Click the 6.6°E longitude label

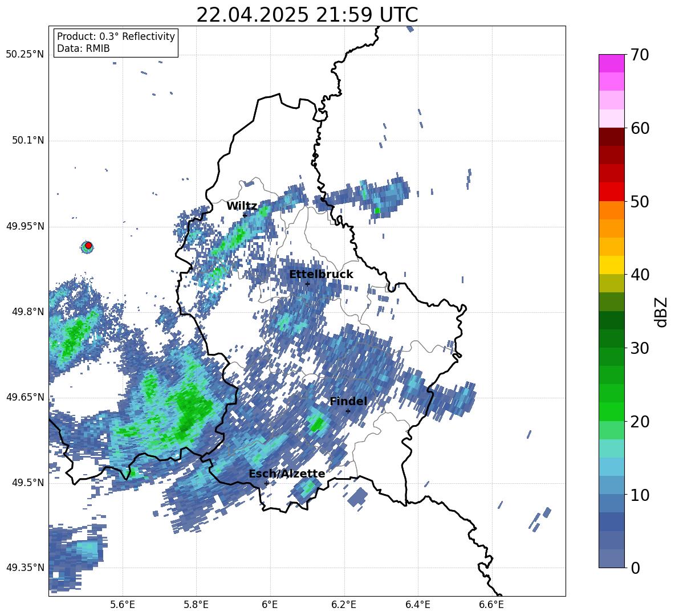coord(491,605)
